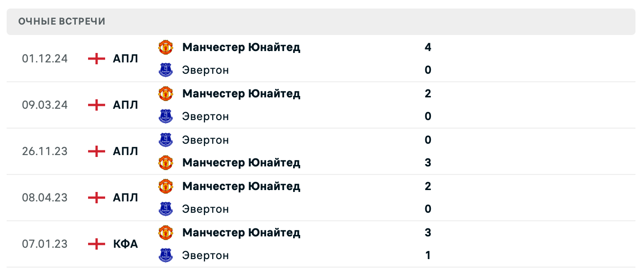Click the АПЛ label for the 01.12.24 match

(126, 59)
